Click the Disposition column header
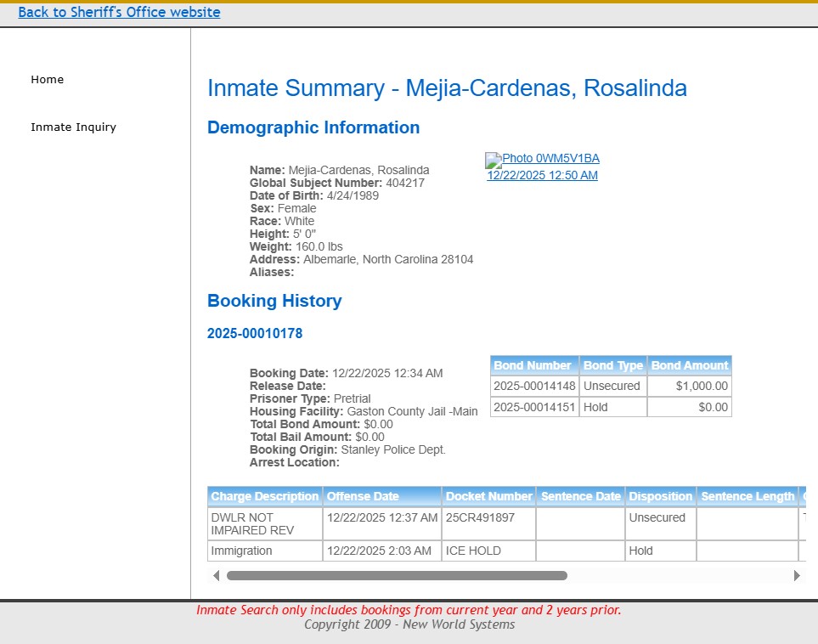The image size is (818, 644). [x=660, y=496]
